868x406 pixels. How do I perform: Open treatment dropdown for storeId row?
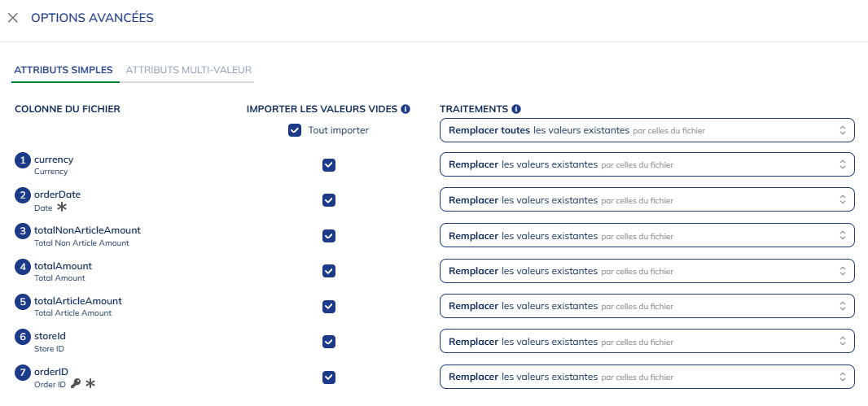pyautogui.click(x=647, y=341)
